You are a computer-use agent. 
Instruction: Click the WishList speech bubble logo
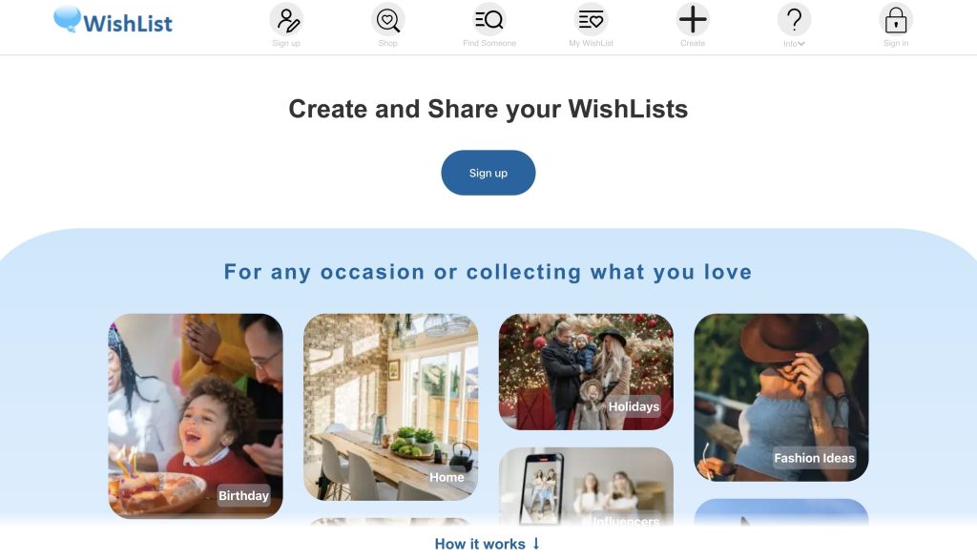pyautogui.click(x=67, y=19)
